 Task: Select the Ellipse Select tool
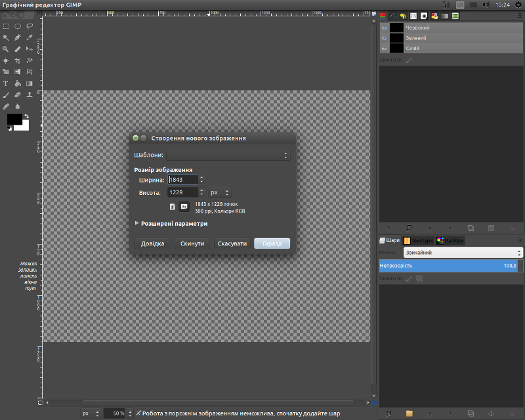coord(18,26)
